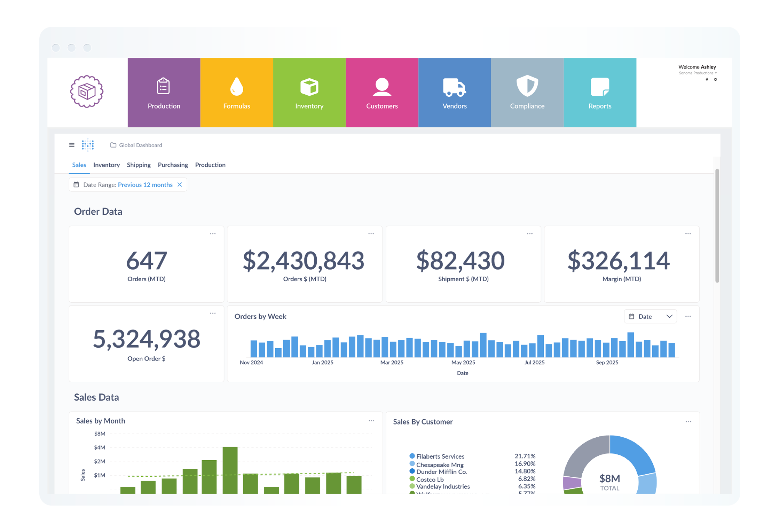The width and height of the screenshot is (779, 532).
Task: Remove the Date Range filter
Action: click(180, 185)
